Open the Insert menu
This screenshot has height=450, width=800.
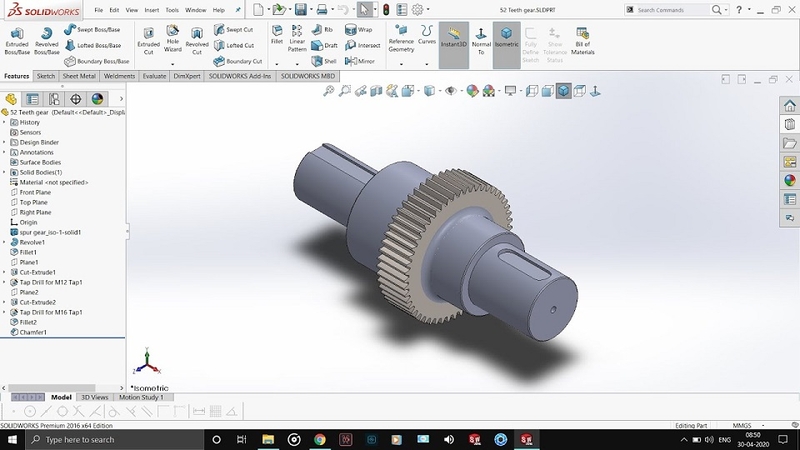coord(150,10)
